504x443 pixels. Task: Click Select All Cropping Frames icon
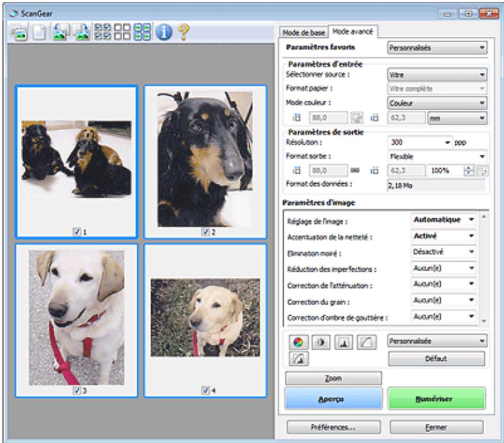[x=142, y=32]
